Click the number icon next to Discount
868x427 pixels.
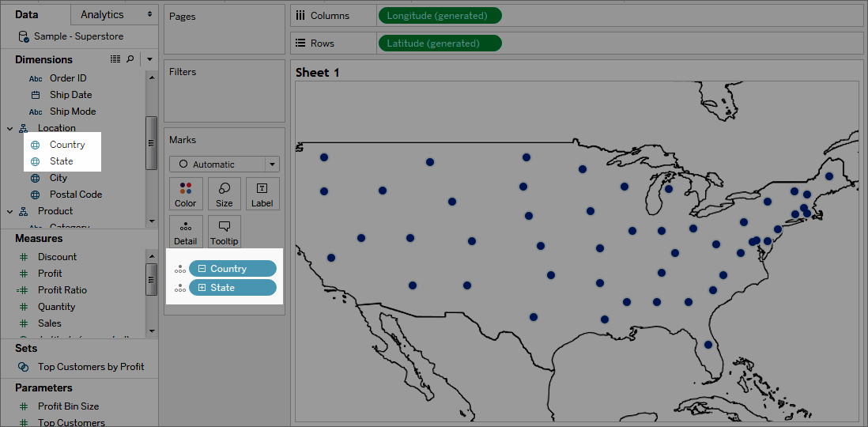tap(23, 257)
